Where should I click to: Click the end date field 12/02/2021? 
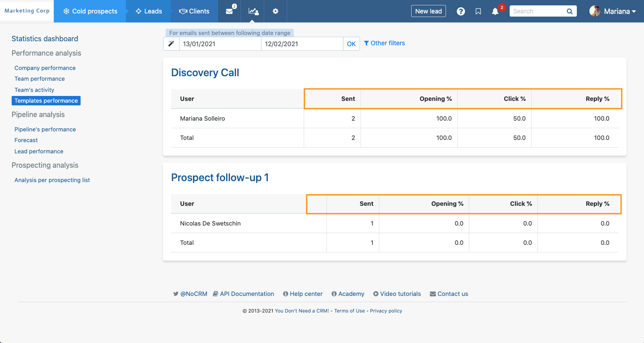pos(302,43)
